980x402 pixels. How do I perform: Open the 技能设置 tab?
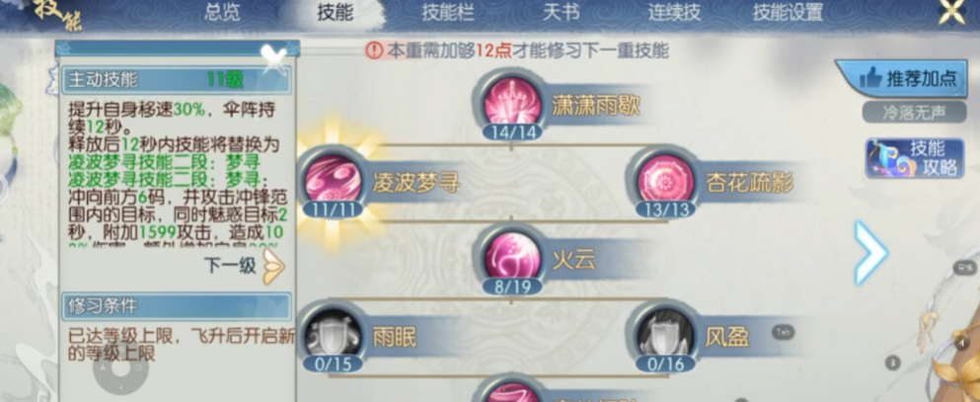tap(788, 13)
